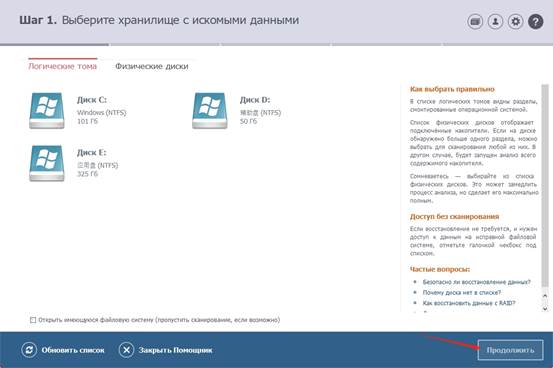Click the Диск C: title text
The height and width of the screenshot is (368, 553).
(x=92, y=100)
